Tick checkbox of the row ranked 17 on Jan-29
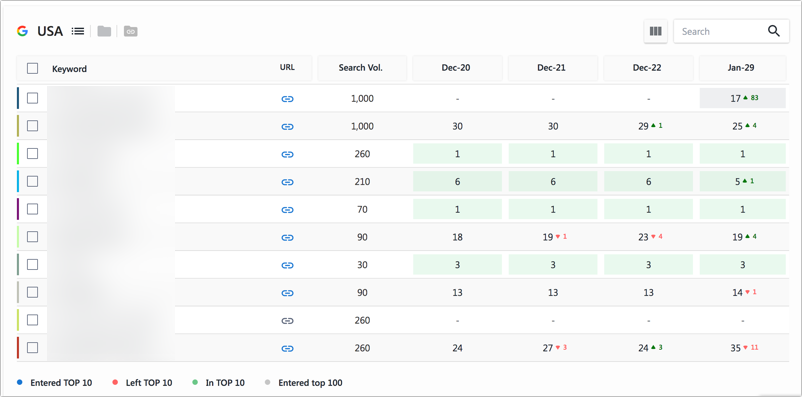Viewport: 802px width, 397px height. 32,98
